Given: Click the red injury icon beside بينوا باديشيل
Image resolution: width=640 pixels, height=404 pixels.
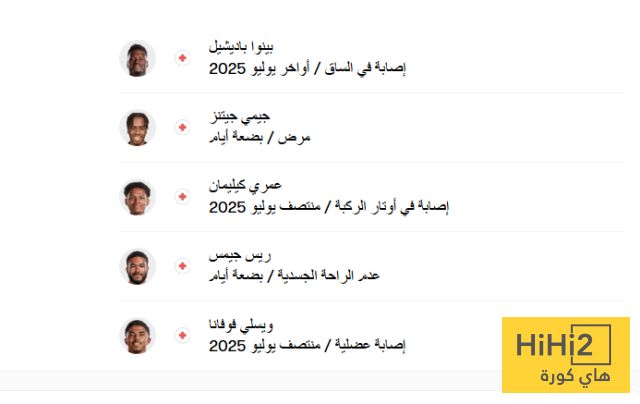Looking at the screenshot, I should 182,59.
